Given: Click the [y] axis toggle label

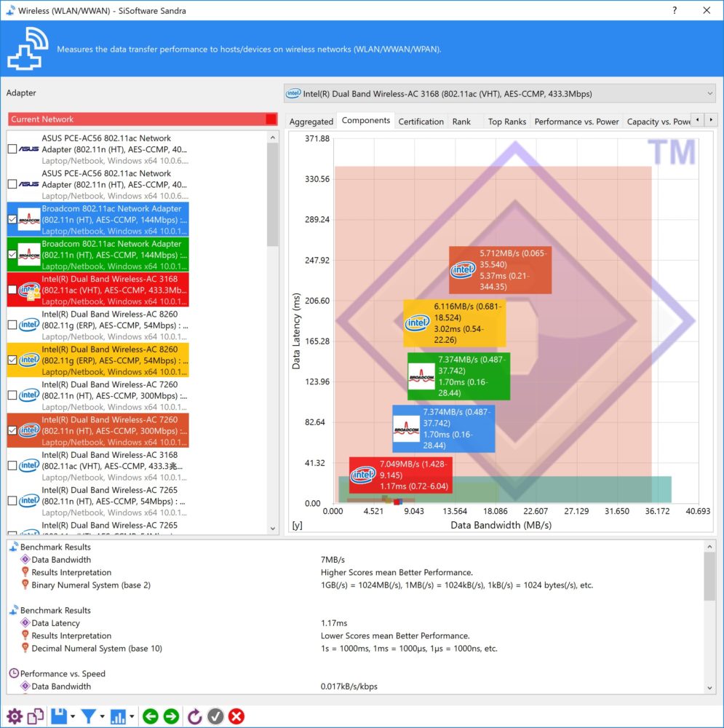Looking at the screenshot, I should 297,525.
